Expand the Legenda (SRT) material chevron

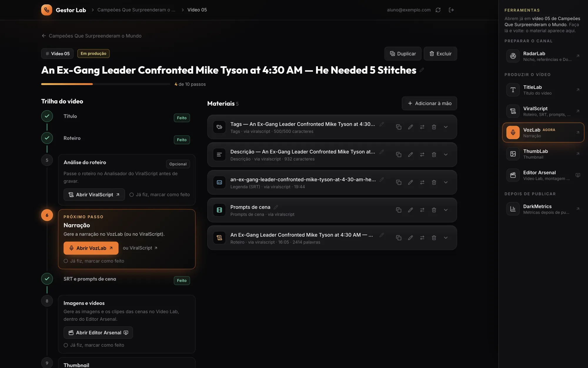click(x=446, y=182)
